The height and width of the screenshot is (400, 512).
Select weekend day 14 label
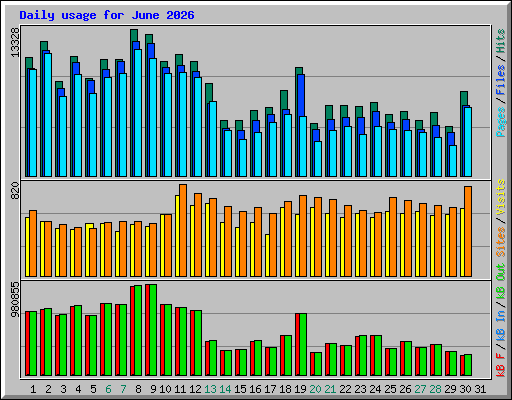225,389
